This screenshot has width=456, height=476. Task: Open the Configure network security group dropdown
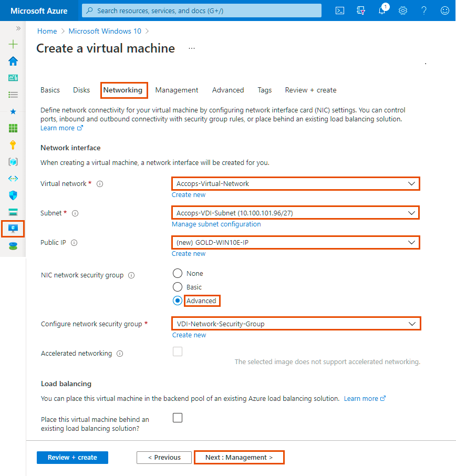pyautogui.click(x=296, y=324)
